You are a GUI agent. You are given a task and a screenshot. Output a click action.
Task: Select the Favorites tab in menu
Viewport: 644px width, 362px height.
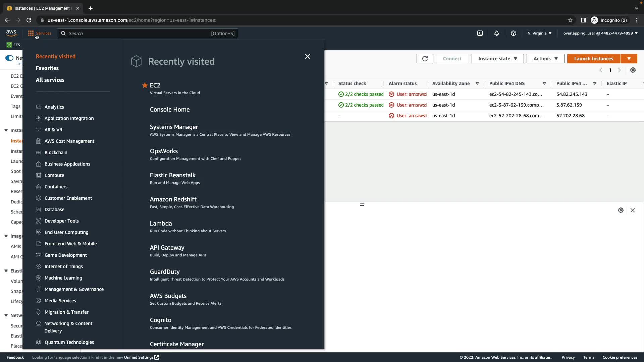[47, 68]
